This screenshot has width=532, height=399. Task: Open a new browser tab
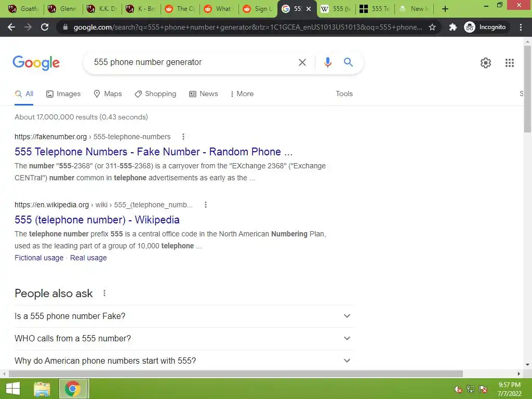click(445, 9)
